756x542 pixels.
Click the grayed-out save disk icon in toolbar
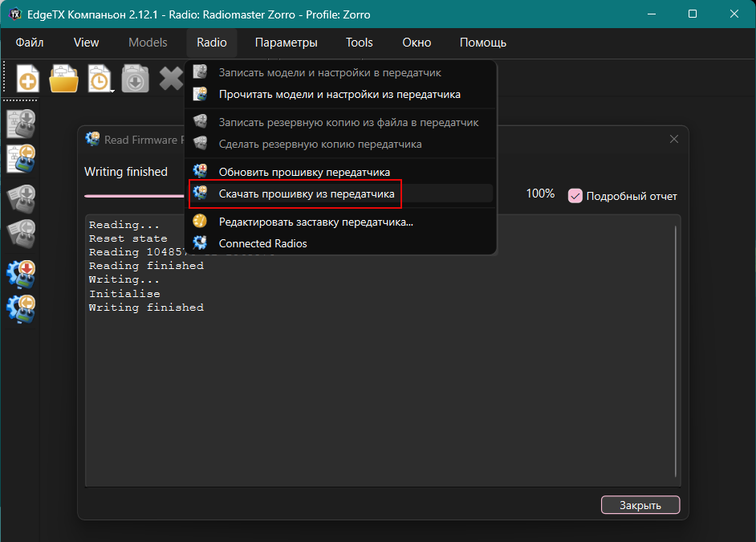tap(135, 79)
